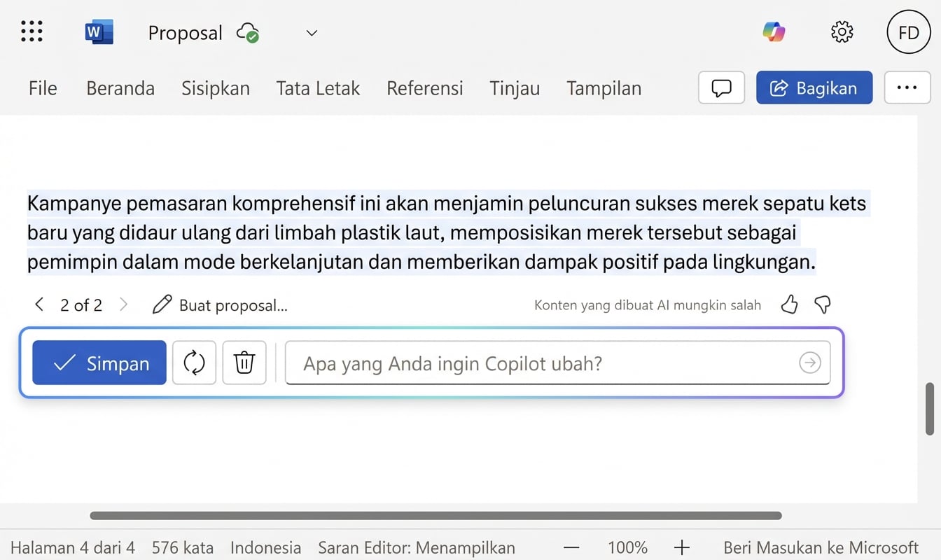Give thumbs down on the AI content

[822, 304]
